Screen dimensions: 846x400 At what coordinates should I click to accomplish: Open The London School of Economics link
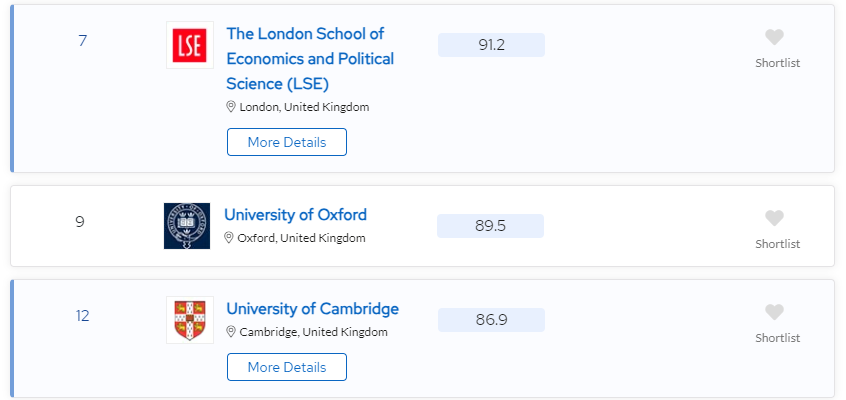[310, 58]
